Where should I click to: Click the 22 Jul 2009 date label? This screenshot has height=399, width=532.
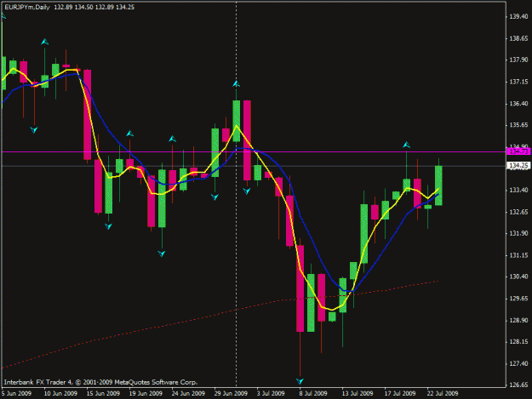pyautogui.click(x=443, y=393)
